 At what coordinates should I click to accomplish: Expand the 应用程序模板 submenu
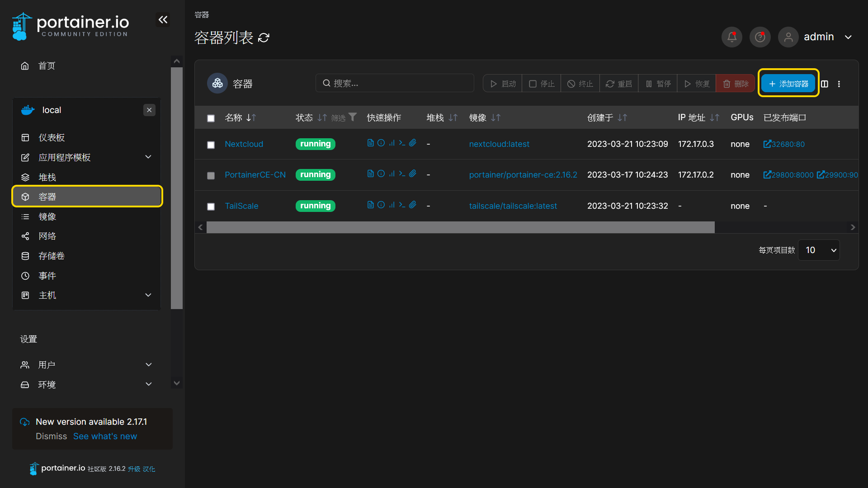[x=148, y=157]
